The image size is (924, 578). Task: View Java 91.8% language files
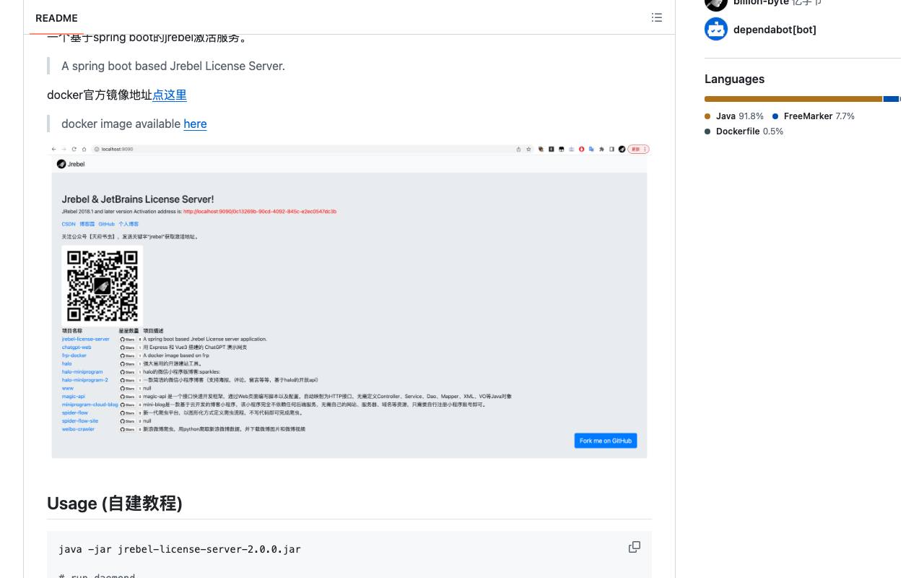point(734,116)
